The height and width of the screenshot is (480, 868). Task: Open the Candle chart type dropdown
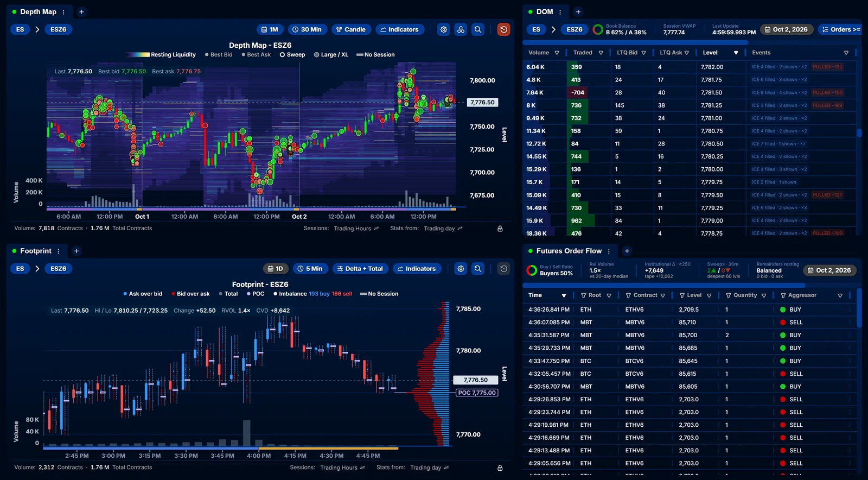click(351, 29)
